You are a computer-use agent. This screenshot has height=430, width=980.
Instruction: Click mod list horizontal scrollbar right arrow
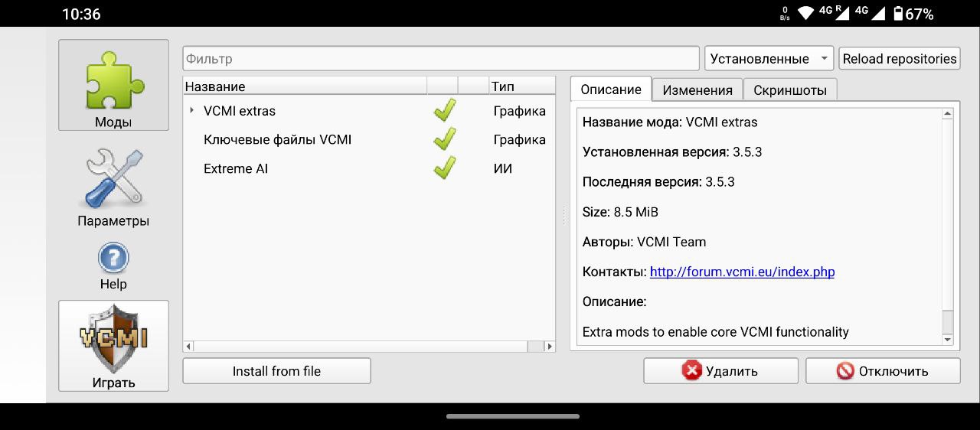pos(549,347)
